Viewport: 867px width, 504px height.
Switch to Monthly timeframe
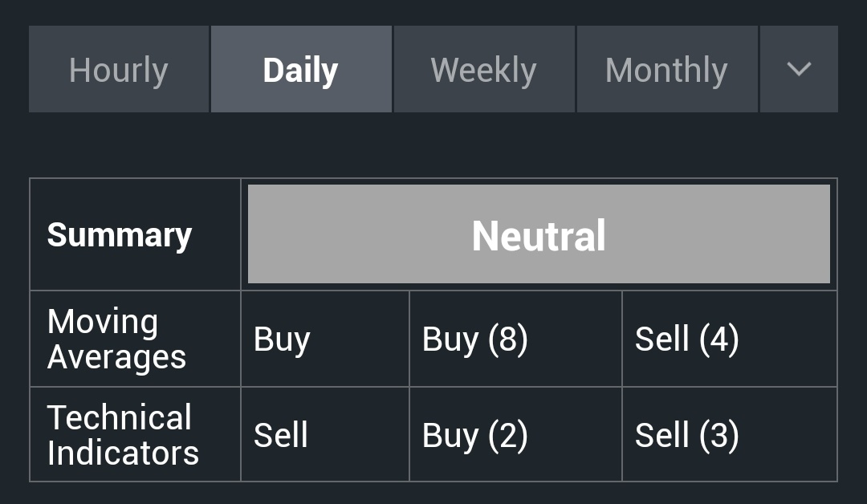click(x=667, y=69)
